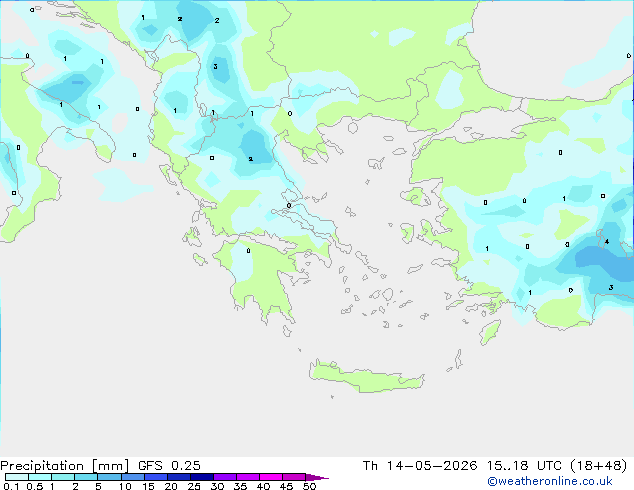Click the '45' legend scale label
Viewport: 634px width, 490px height.
(286, 486)
